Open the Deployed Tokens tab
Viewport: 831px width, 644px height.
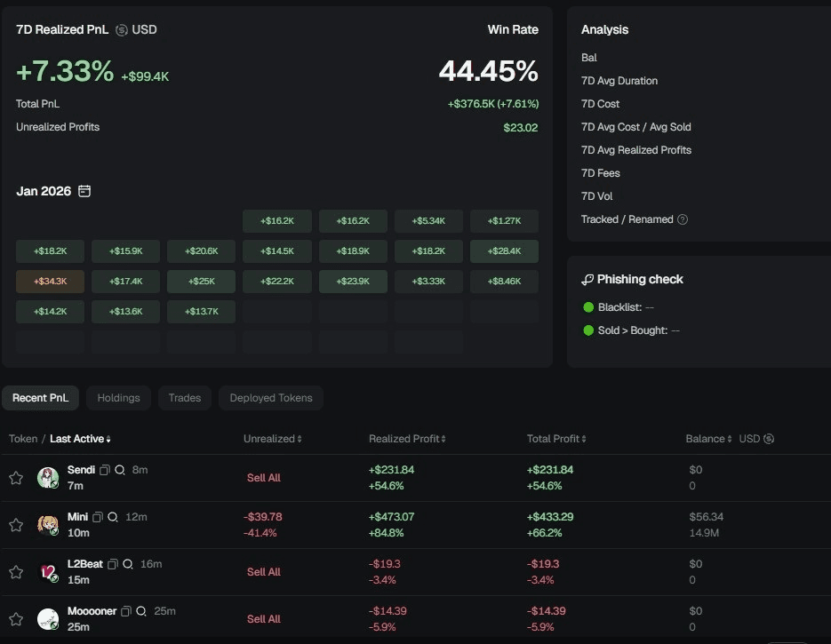(x=270, y=397)
